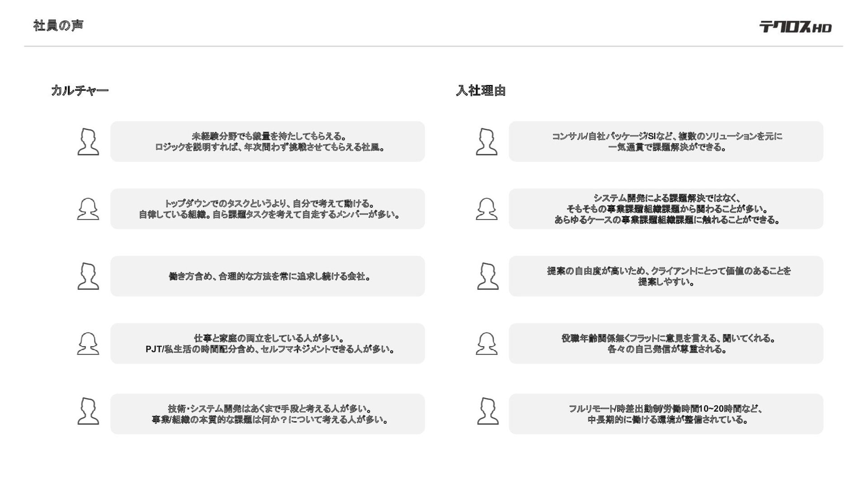Click person icon beside コンサル/自社パッケージ comment

pyautogui.click(x=487, y=141)
